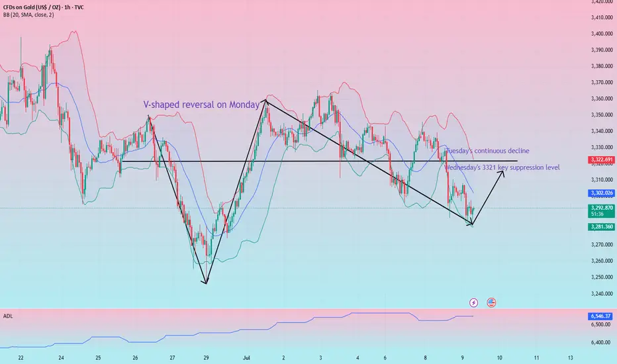Click the 13 date axis label
This screenshot has width=617, height=364.
pos(570,357)
